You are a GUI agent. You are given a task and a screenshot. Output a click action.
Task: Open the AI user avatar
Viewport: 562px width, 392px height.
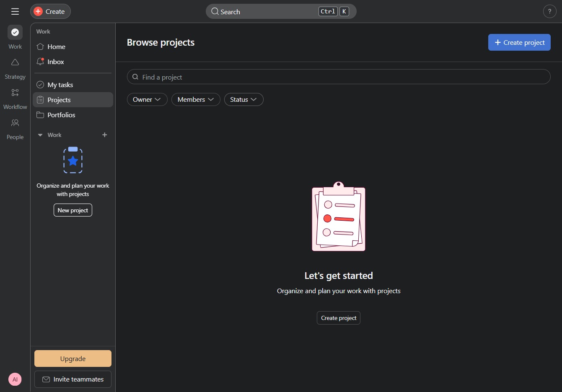[15, 379]
